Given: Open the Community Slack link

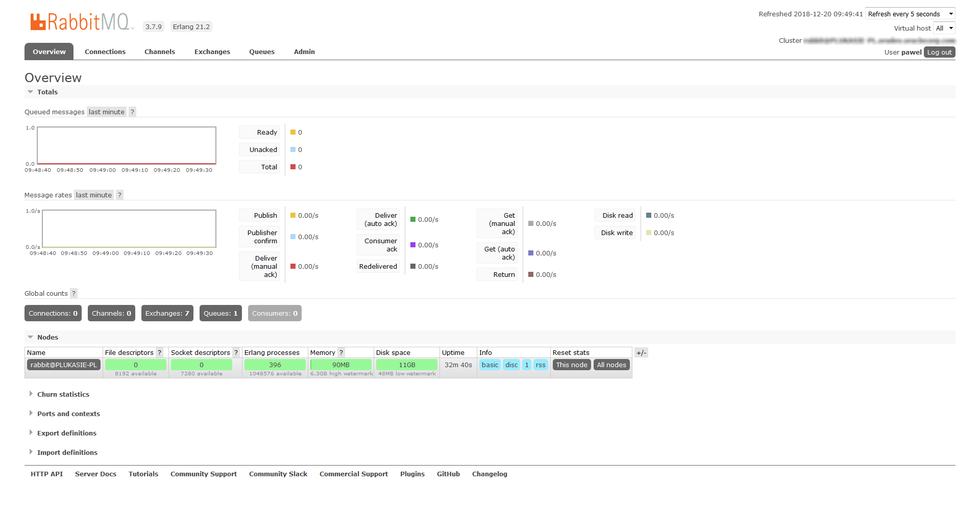Looking at the screenshot, I should [278, 474].
